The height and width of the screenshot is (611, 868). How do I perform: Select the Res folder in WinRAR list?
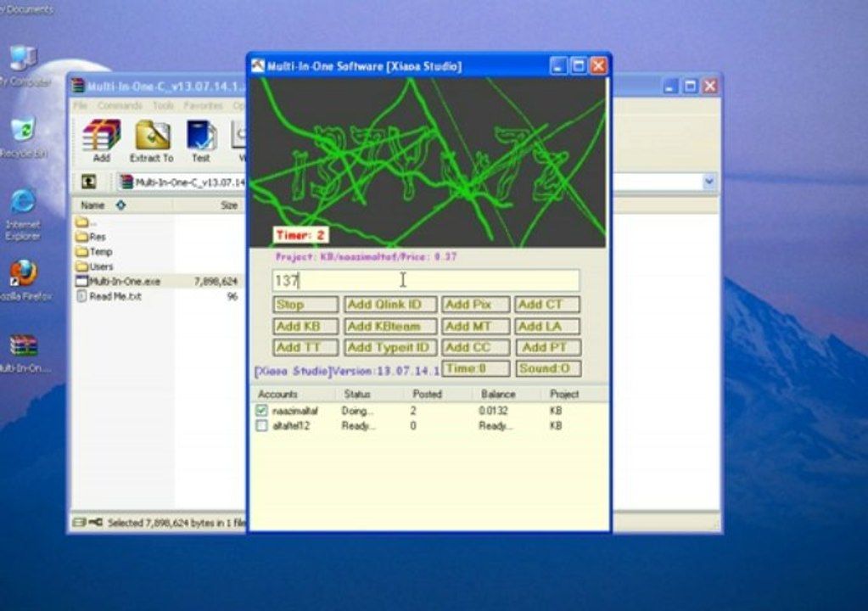pos(91,237)
